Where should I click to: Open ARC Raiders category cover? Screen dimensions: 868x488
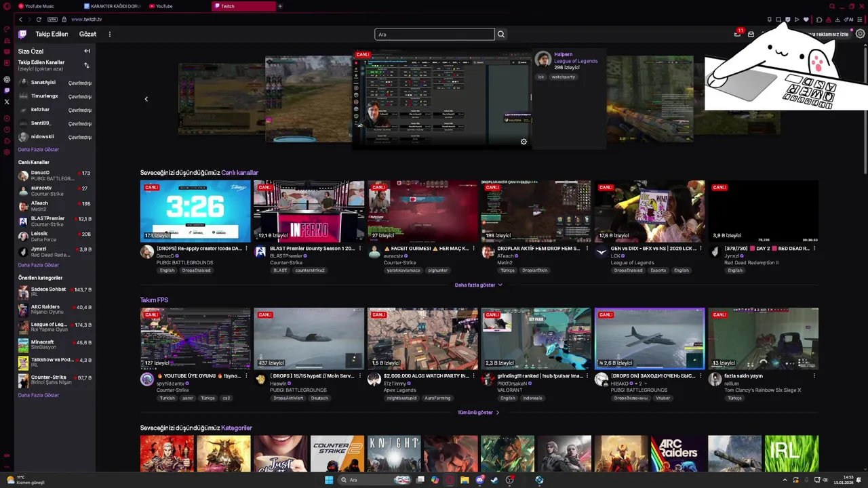[x=678, y=453]
